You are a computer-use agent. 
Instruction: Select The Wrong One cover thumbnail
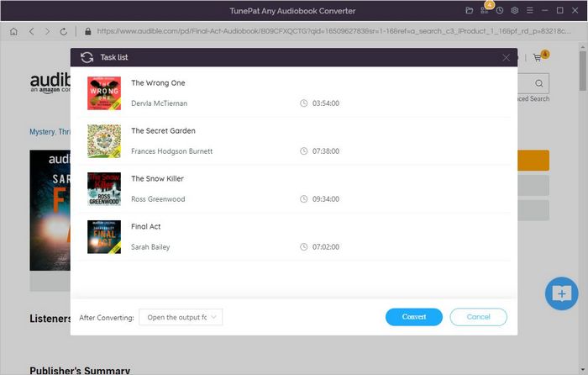(x=104, y=93)
